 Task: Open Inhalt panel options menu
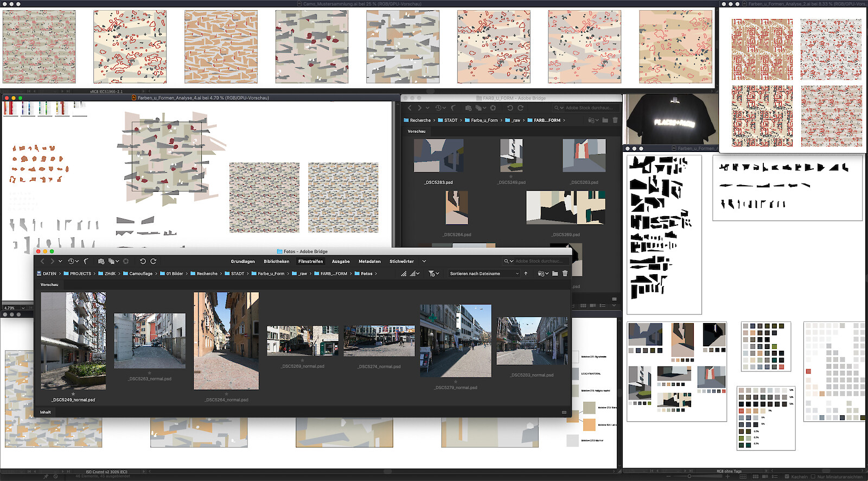[564, 412]
